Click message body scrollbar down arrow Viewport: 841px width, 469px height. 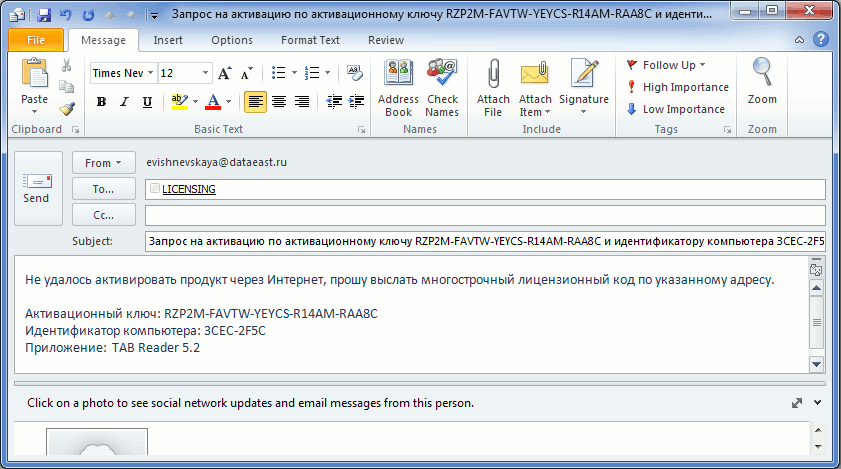pos(816,364)
